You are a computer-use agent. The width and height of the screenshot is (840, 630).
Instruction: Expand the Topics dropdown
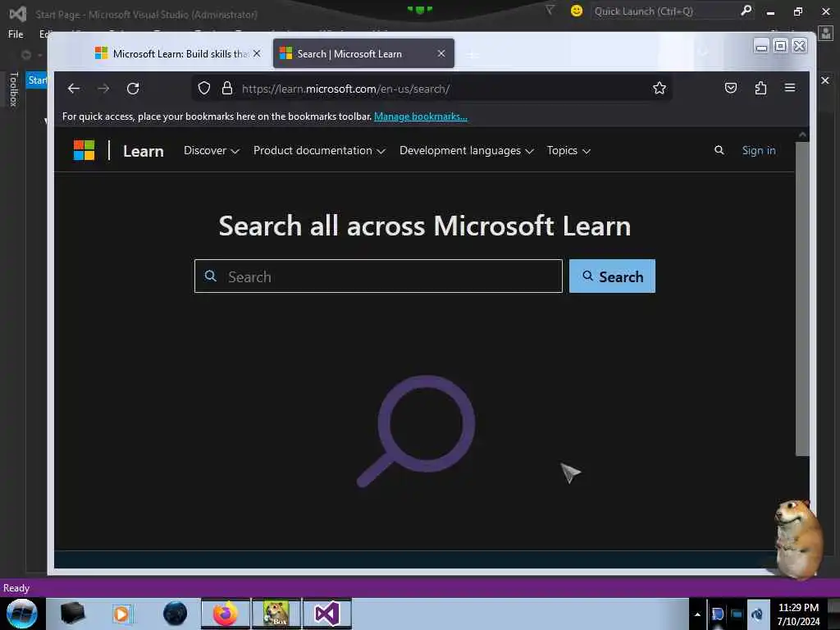pos(568,151)
